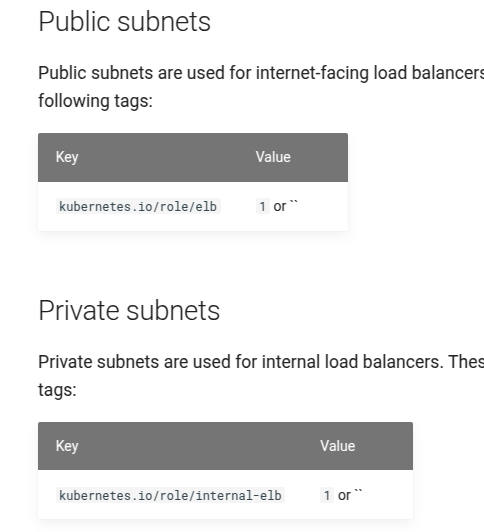Click the paragraph about internet-facing load balancers
This screenshot has width=484, height=532.
(x=261, y=87)
